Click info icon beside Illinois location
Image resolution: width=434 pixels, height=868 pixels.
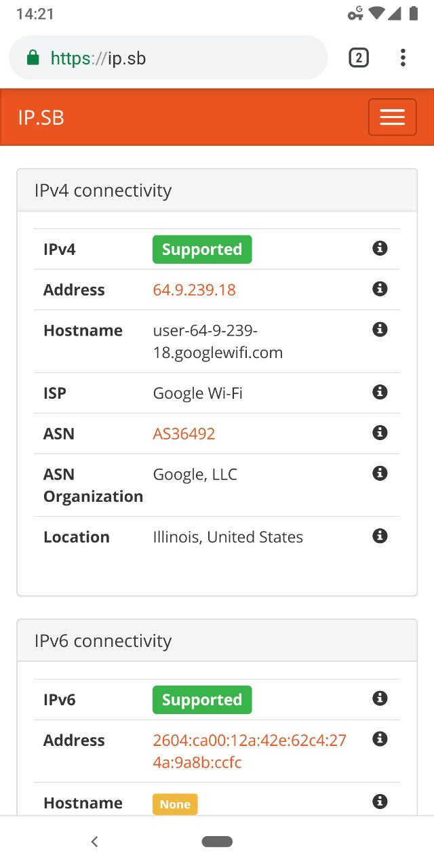[380, 536]
